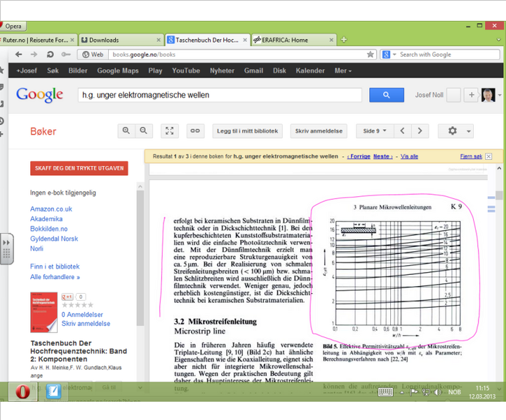
Task: Zoom out of the book page
Action: click(x=144, y=131)
